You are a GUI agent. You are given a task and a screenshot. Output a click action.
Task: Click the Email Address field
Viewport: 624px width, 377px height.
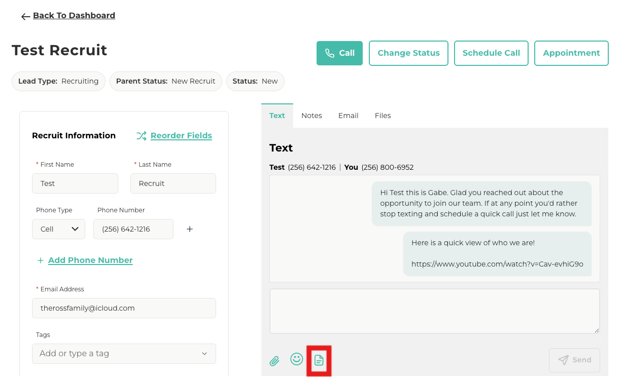[x=124, y=308]
